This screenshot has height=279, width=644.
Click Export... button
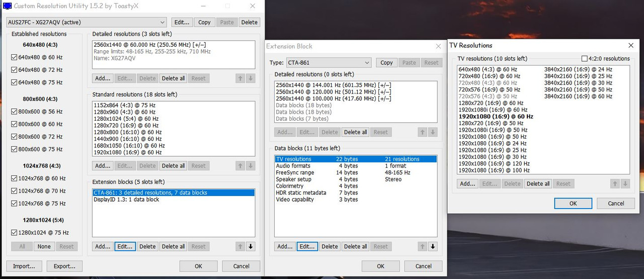tap(64, 266)
